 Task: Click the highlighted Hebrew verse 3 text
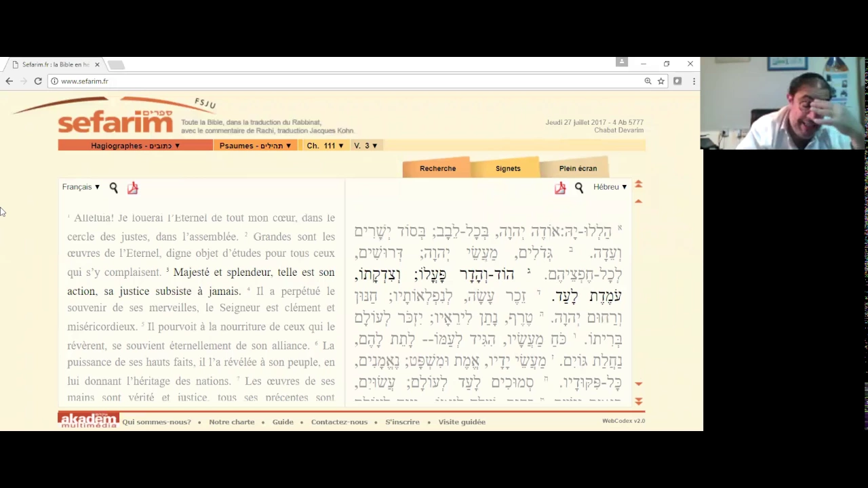488,285
